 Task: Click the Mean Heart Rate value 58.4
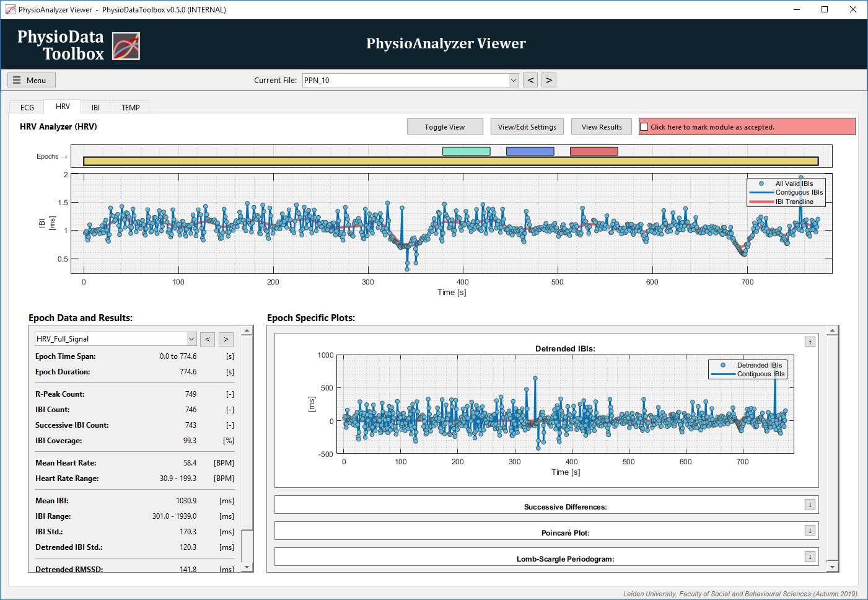tap(190, 463)
